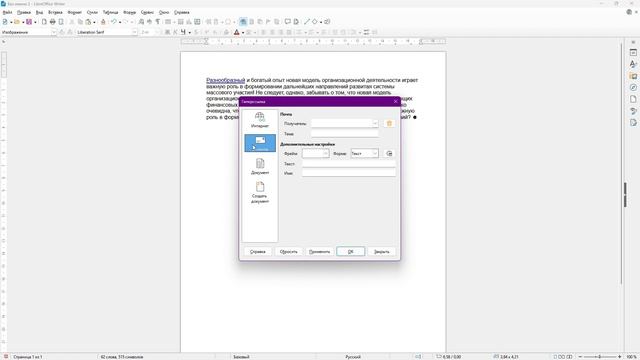Toggle Underline formatting
Screen dimensions: 640x360
point(183,32)
